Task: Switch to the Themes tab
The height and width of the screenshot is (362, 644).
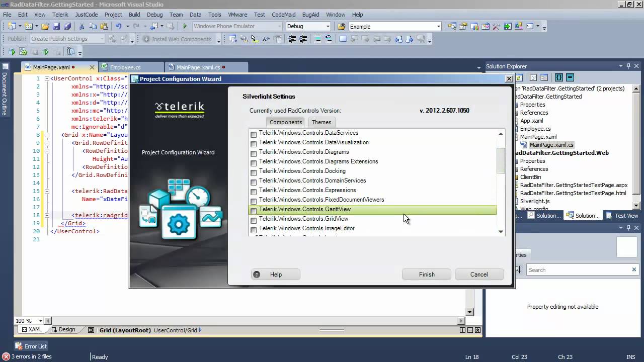Action: [321, 122]
